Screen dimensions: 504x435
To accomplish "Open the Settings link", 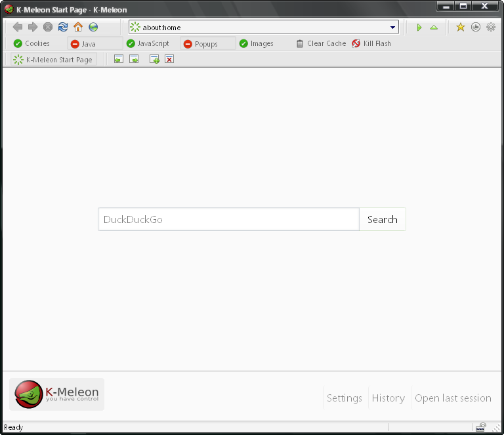I will click(345, 398).
